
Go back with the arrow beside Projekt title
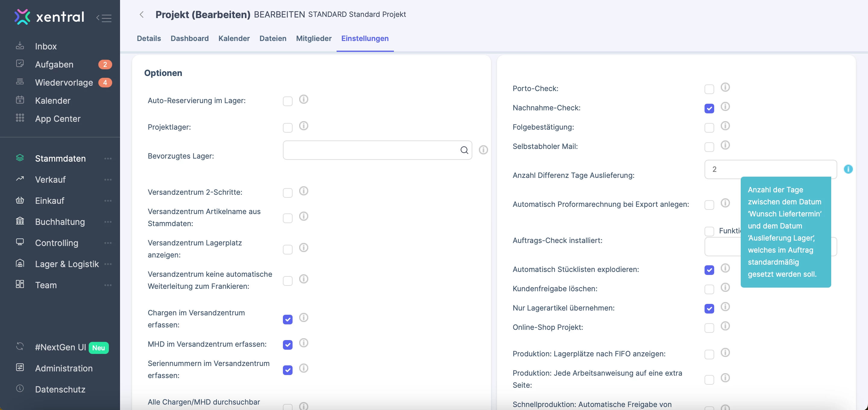[x=141, y=14]
